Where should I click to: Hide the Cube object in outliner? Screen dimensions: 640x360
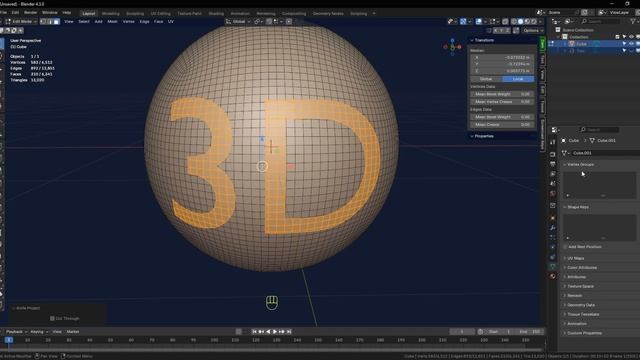[x=631, y=44]
